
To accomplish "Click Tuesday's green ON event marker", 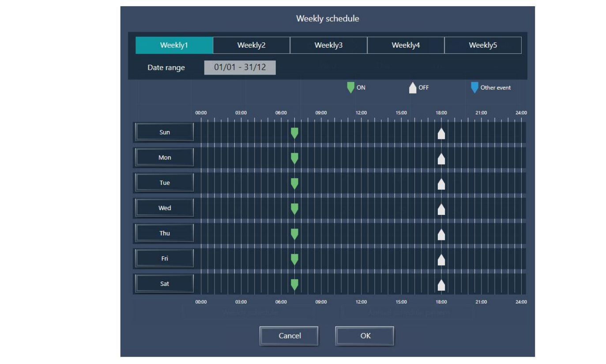I will [x=294, y=184].
